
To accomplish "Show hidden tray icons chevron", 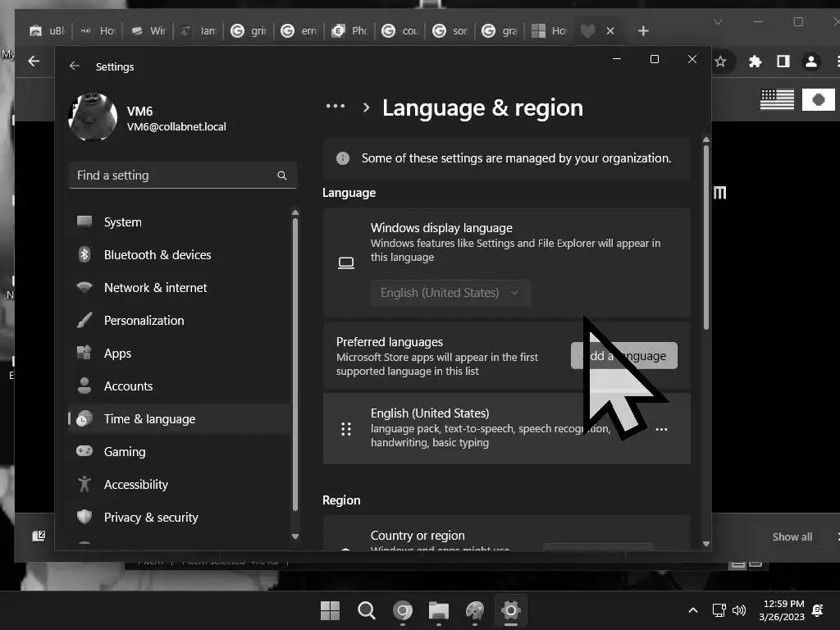I will [x=692, y=610].
